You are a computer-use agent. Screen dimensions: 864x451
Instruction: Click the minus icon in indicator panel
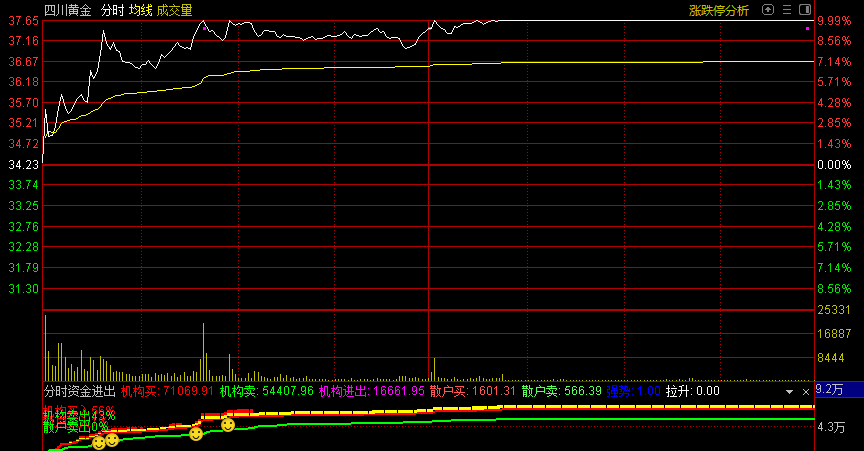tap(790, 392)
